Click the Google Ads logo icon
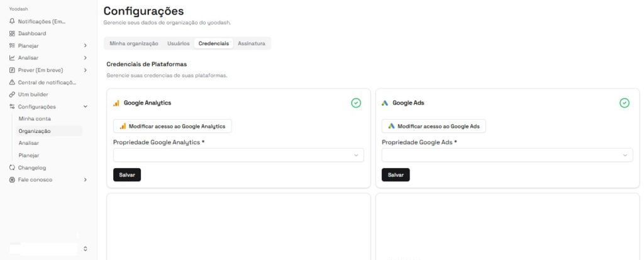Image resolution: width=644 pixels, height=260 pixels. click(385, 103)
